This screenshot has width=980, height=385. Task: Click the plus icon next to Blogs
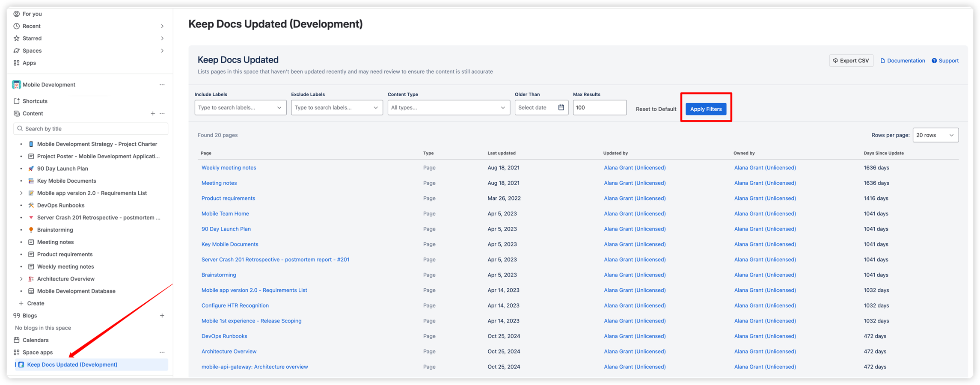point(163,315)
